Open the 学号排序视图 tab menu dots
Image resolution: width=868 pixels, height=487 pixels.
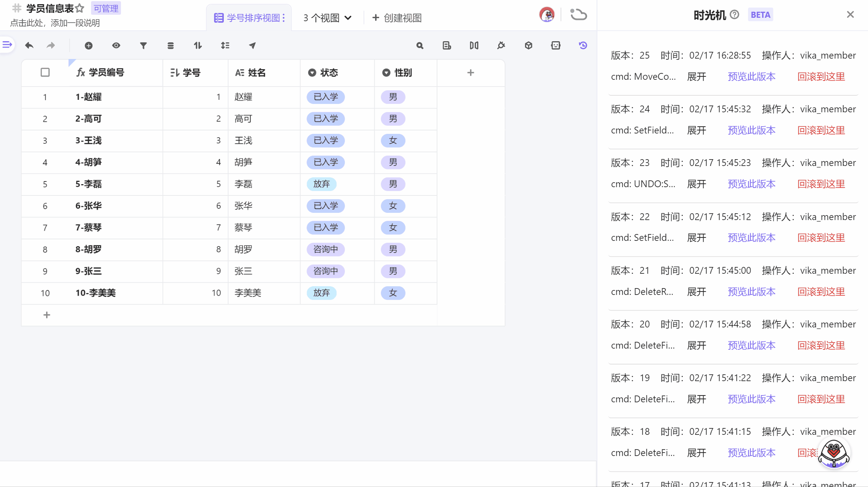pos(284,18)
